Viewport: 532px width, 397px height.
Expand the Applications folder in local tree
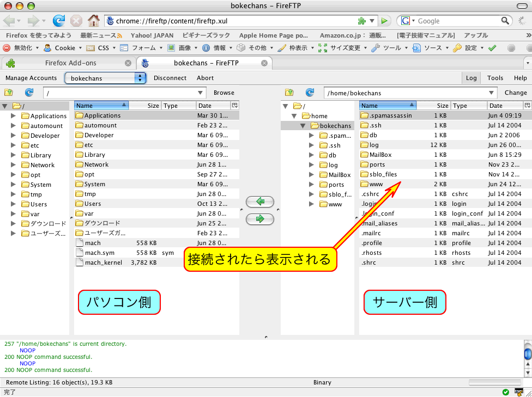pyautogui.click(x=14, y=116)
